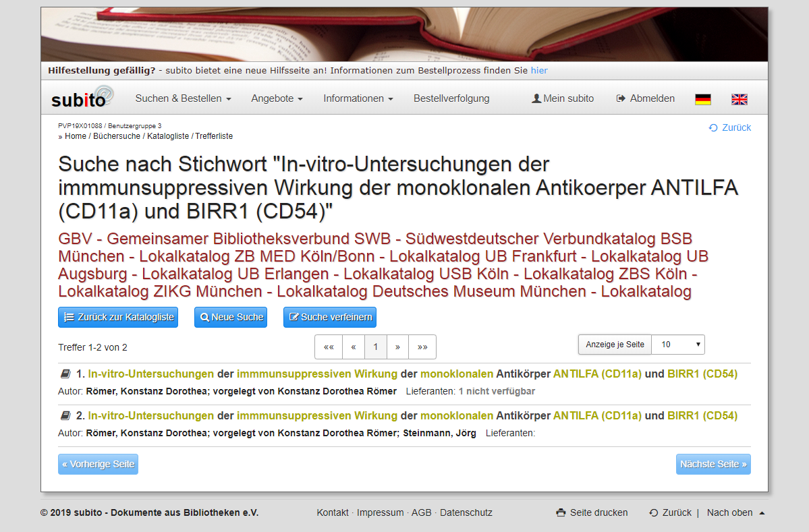Open first result title In-vitro-Untersuchungen
Viewport: 809px width, 532px height.
point(412,374)
